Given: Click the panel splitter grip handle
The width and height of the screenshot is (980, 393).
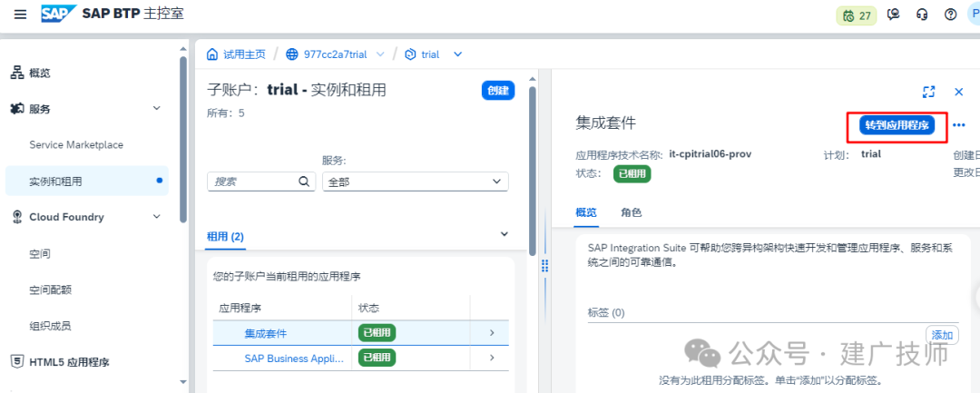Looking at the screenshot, I should [x=544, y=266].
